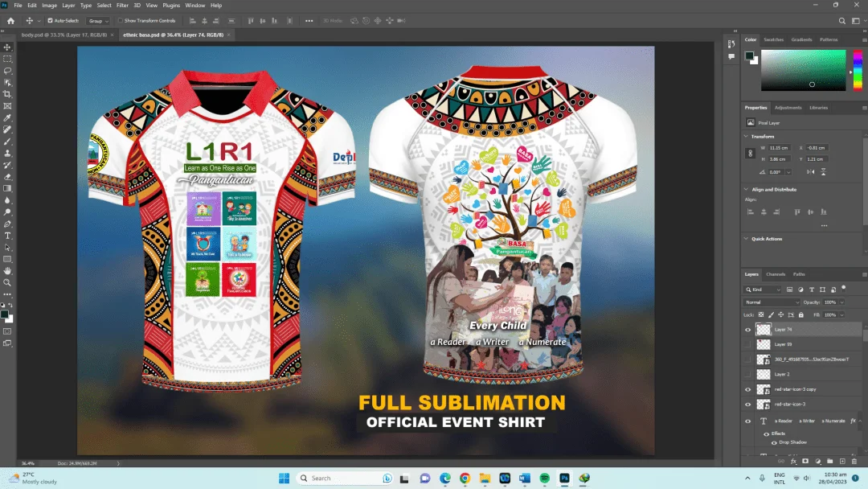This screenshot has height=489, width=868.
Task: Open the Adjustments panel tab
Action: 788,108
